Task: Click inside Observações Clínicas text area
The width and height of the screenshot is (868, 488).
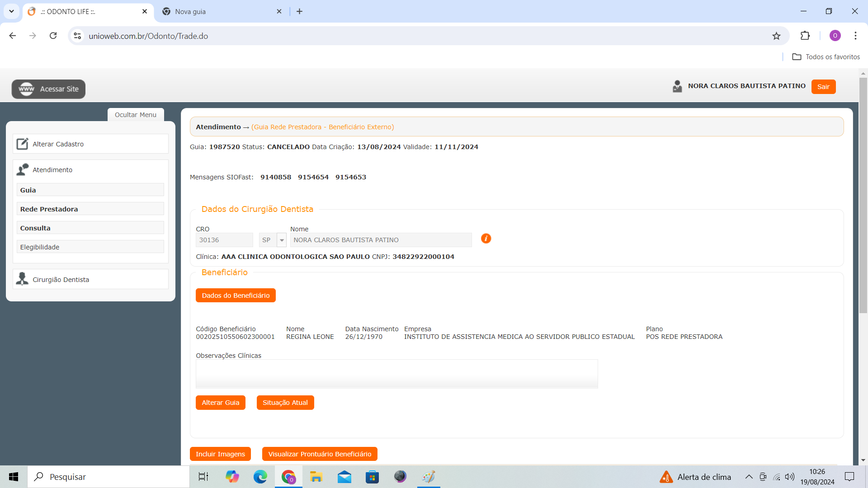Action: (x=396, y=374)
